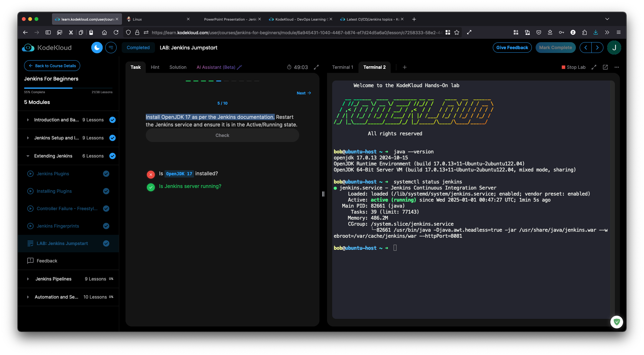The width and height of the screenshot is (644, 355).
Task: Open terminal in new window icon
Action: pyautogui.click(x=605, y=67)
